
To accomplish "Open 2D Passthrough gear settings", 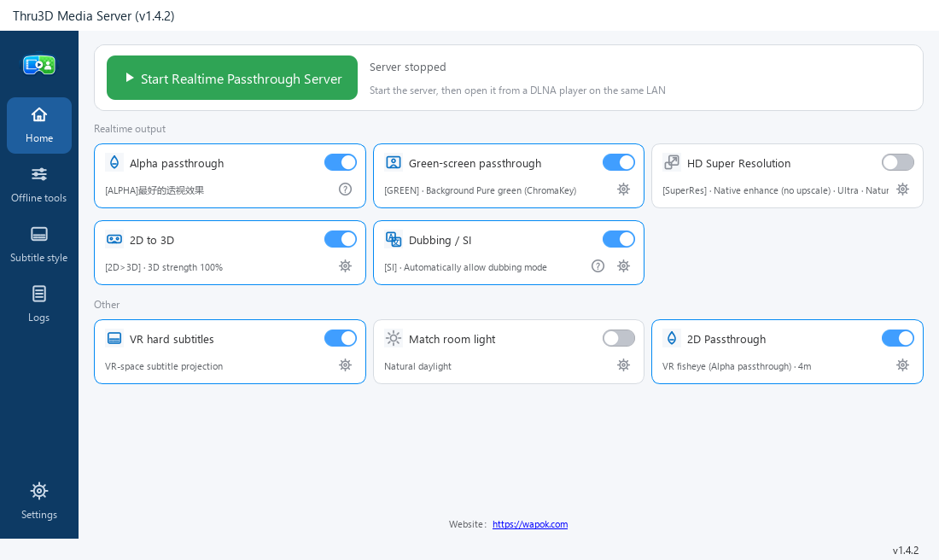I will click(x=902, y=365).
